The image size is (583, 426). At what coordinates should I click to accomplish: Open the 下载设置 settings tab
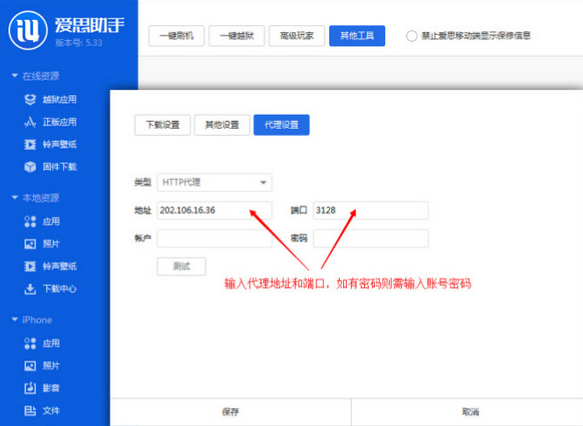point(162,125)
